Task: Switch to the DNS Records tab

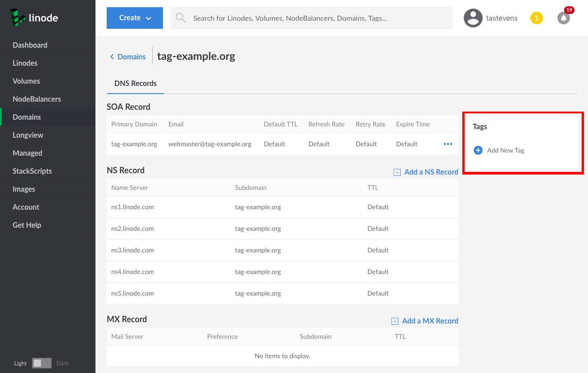Action: click(x=136, y=83)
